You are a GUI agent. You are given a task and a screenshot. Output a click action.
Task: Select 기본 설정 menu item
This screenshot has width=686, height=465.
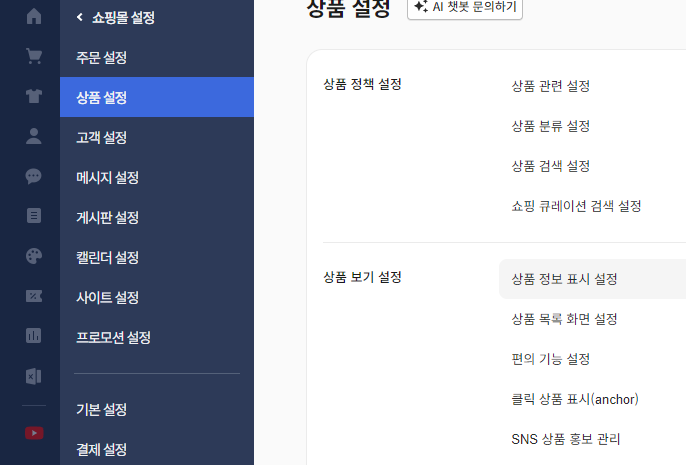[157, 409]
